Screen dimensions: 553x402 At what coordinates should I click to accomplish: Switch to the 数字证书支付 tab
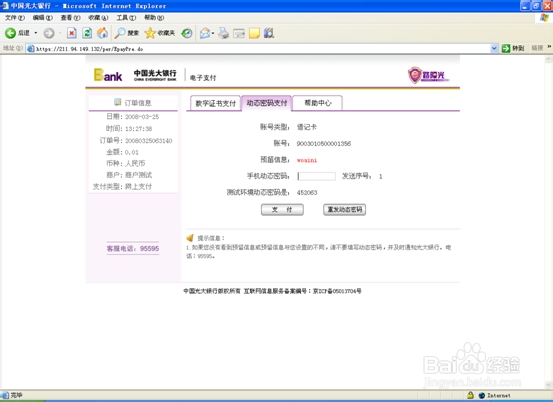(215, 103)
